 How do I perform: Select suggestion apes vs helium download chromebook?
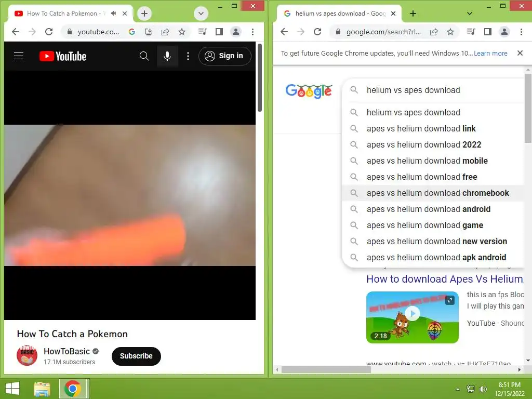(433, 193)
